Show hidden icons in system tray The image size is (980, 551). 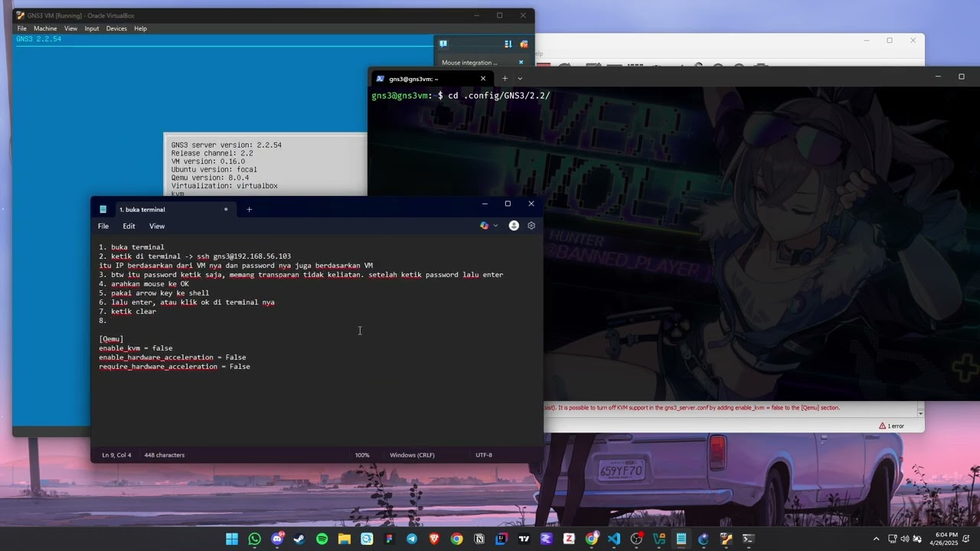click(x=876, y=539)
